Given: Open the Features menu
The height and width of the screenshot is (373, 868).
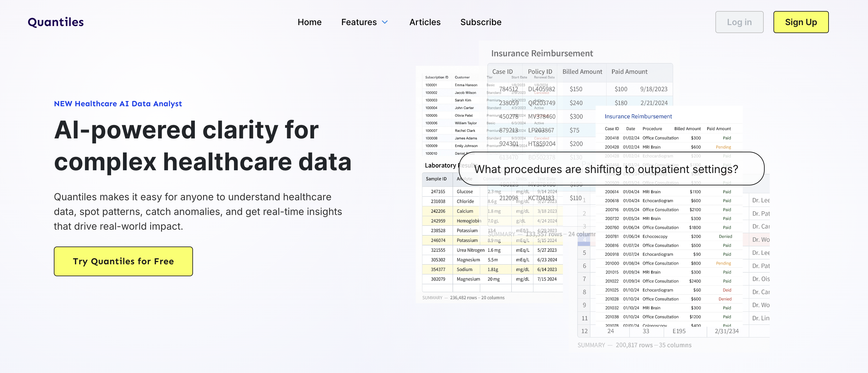Looking at the screenshot, I should [365, 22].
